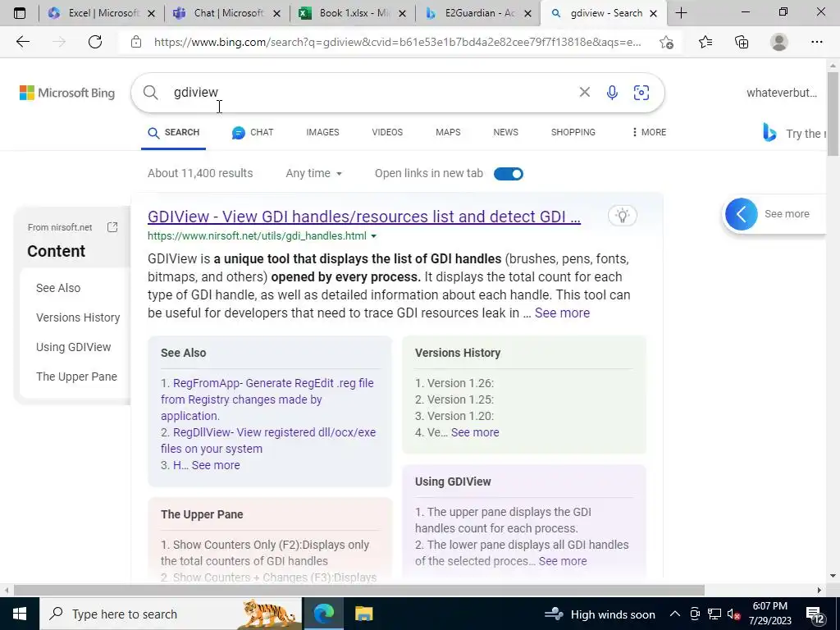This screenshot has width=840, height=630.
Task: Select the MAPS tab
Action: 448,132
